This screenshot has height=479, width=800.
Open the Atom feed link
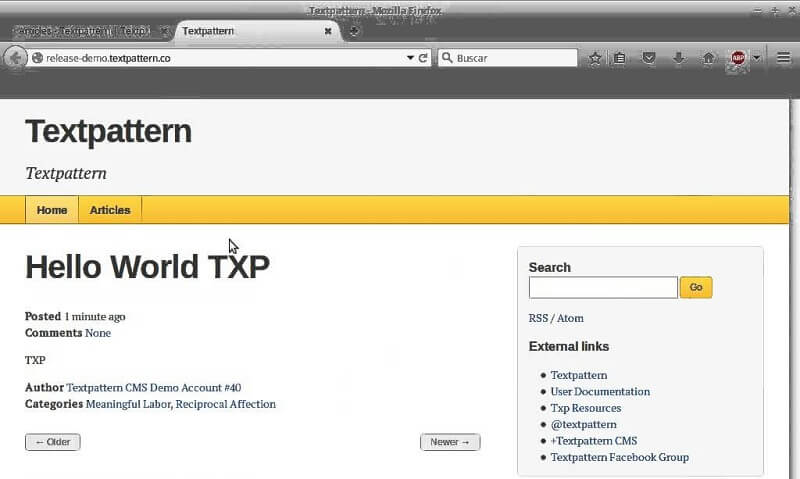(x=570, y=318)
